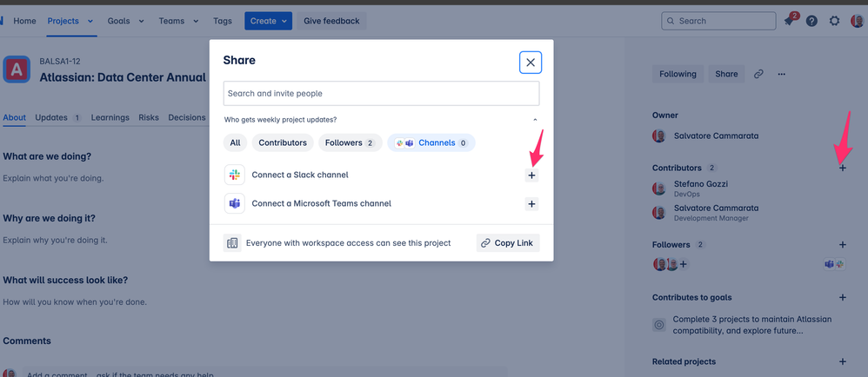The width and height of the screenshot is (868, 377).
Task: Open the linked goal Complete 3 projects
Action: coord(752,325)
